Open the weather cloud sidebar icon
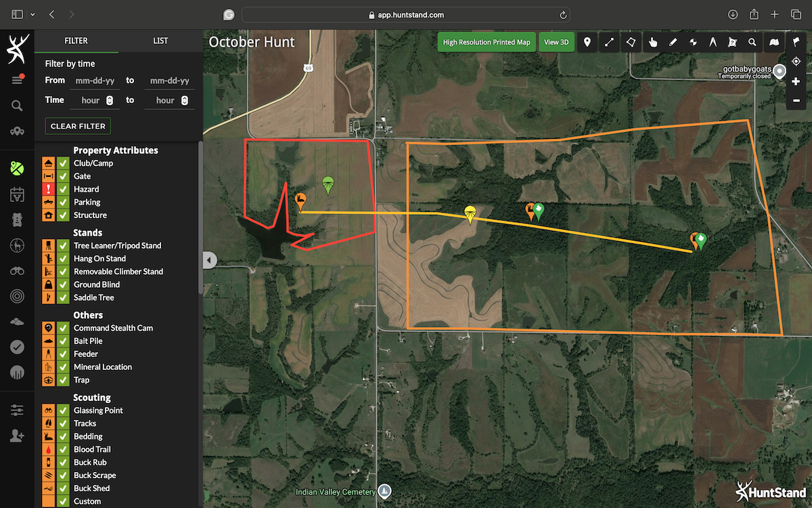 tap(17, 322)
